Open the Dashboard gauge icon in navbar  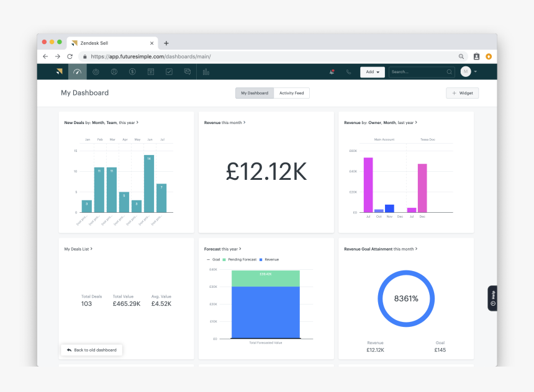pyautogui.click(x=77, y=72)
